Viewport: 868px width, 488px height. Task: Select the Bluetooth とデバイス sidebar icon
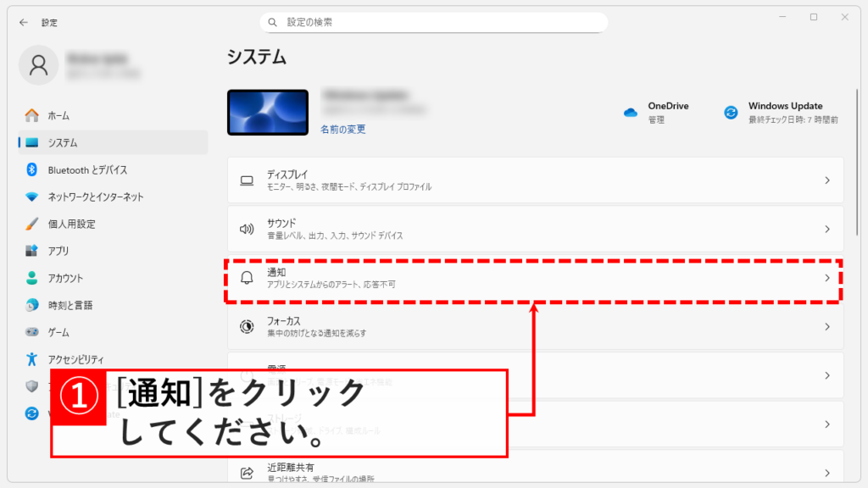pos(32,169)
